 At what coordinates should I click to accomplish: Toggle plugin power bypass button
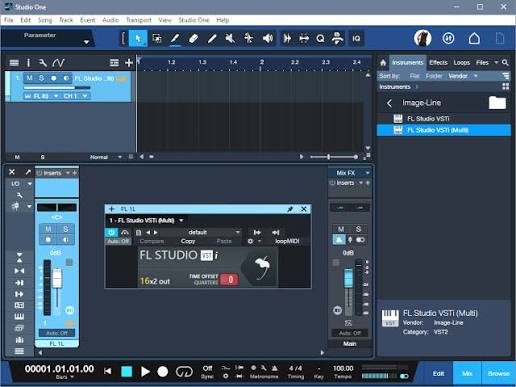click(x=111, y=232)
